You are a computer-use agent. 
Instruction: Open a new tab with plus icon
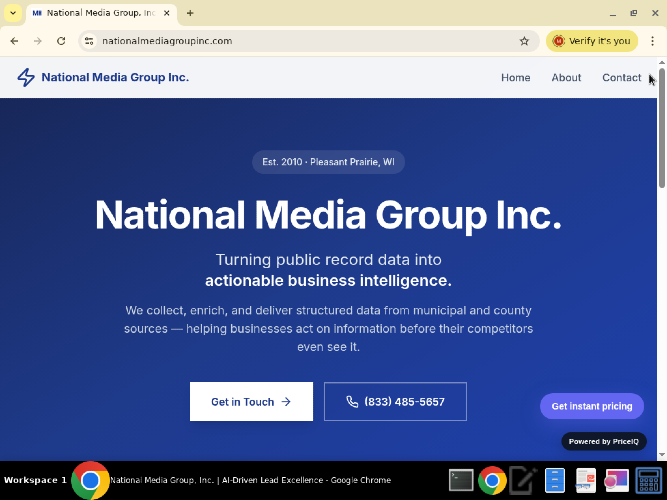pyautogui.click(x=190, y=13)
